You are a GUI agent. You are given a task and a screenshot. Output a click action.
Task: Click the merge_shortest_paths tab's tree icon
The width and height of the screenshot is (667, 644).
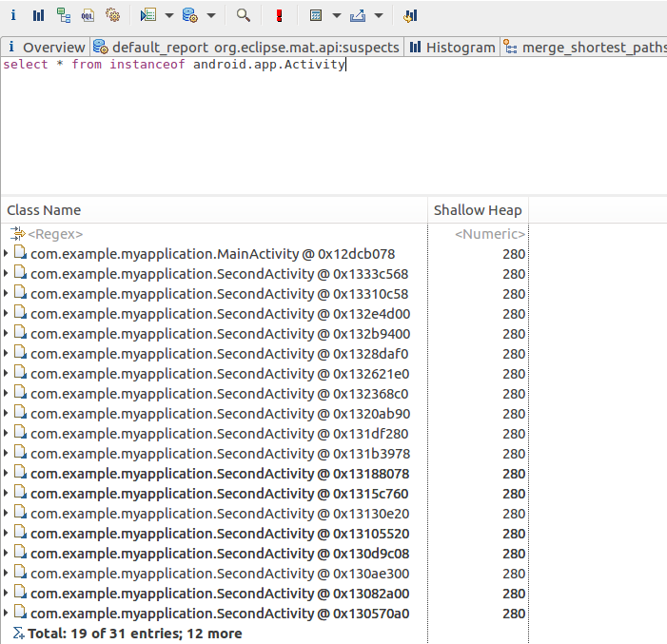(510, 47)
